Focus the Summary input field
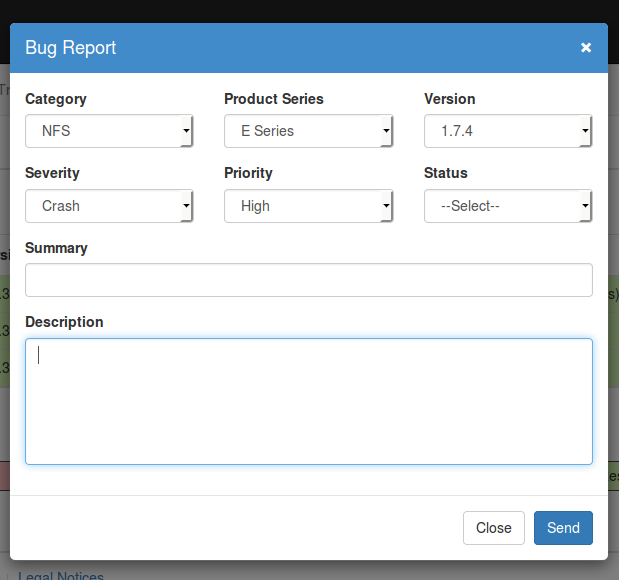This screenshot has width=619, height=580. [x=309, y=280]
